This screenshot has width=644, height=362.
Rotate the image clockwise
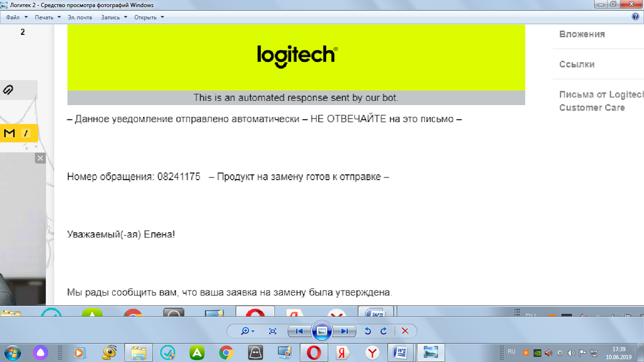point(383,331)
